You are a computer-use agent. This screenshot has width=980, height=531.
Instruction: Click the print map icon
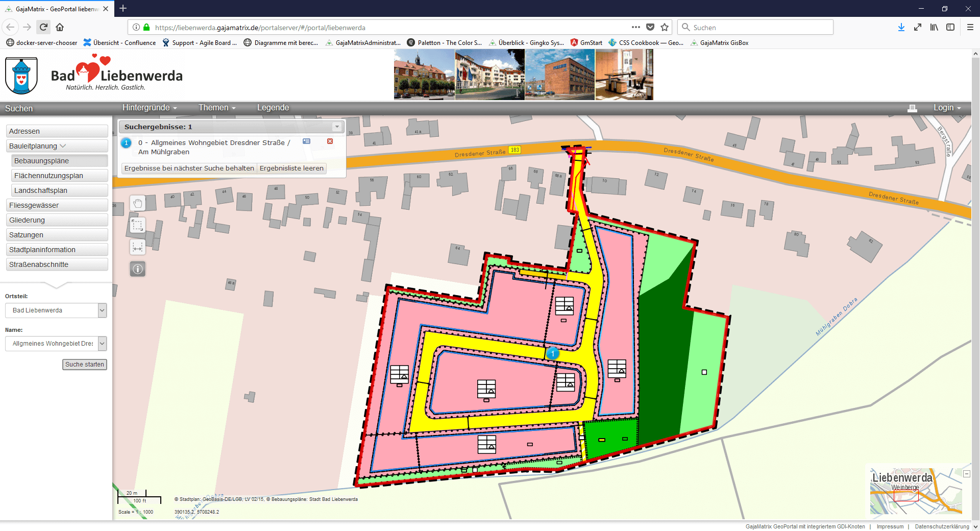[912, 108]
